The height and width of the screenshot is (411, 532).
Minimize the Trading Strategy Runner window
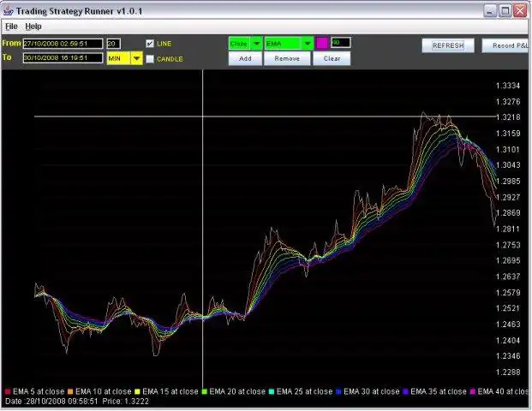[x=489, y=11]
